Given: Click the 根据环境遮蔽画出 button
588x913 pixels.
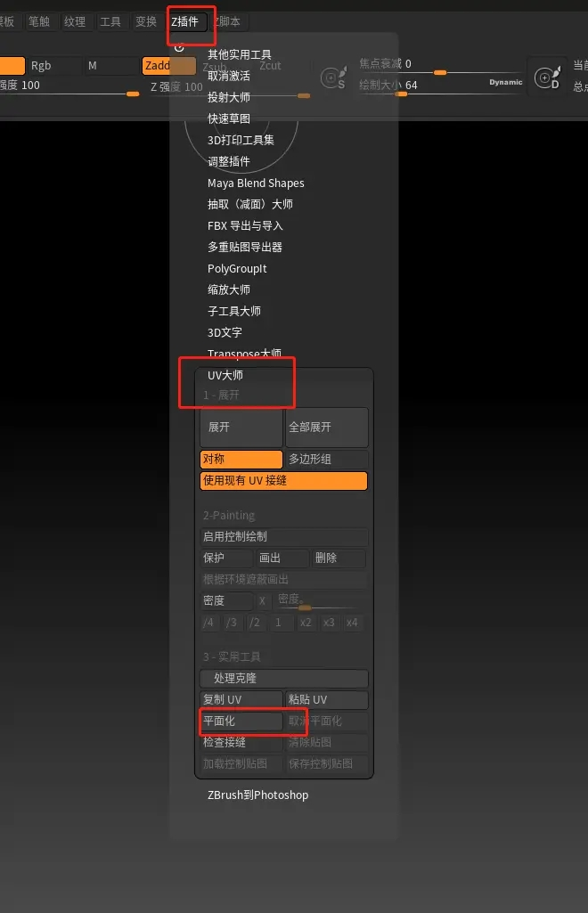Looking at the screenshot, I should (x=283, y=579).
